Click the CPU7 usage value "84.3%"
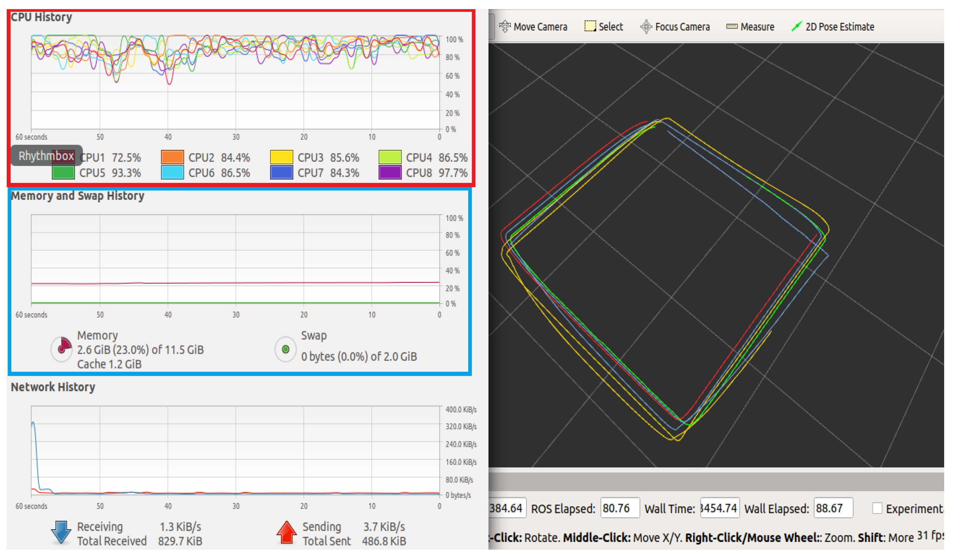This screenshot has width=953, height=560. 344,173
